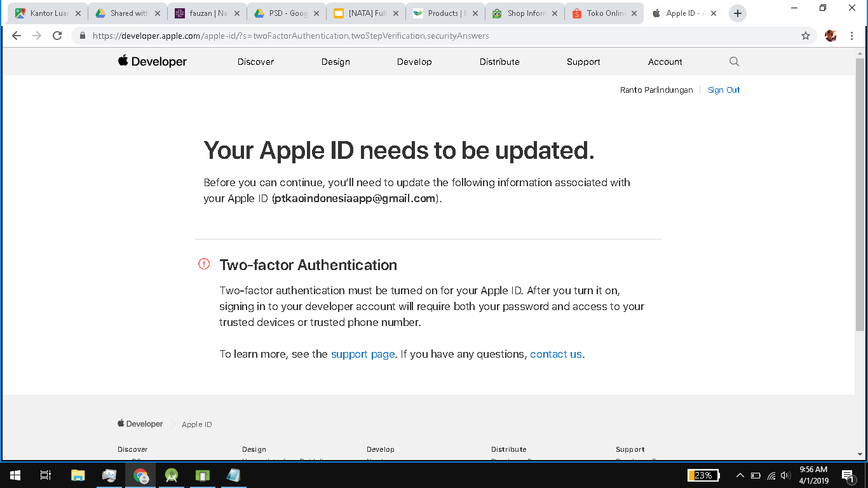Close the Products tab
The image size is (868, 488).
(475, 13)
